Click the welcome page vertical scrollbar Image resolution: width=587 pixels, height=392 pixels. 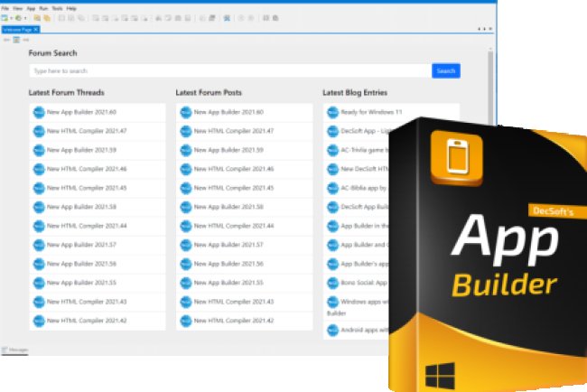click(490, 86)
